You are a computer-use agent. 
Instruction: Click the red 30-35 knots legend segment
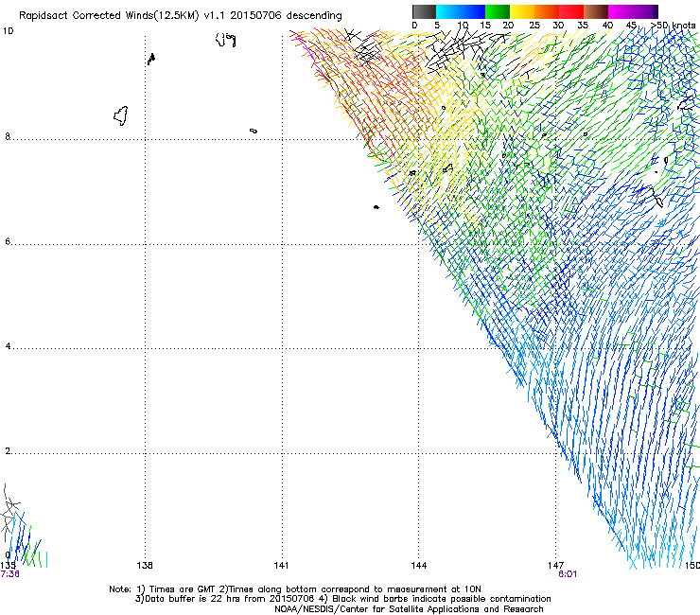[x=571, y=11]
